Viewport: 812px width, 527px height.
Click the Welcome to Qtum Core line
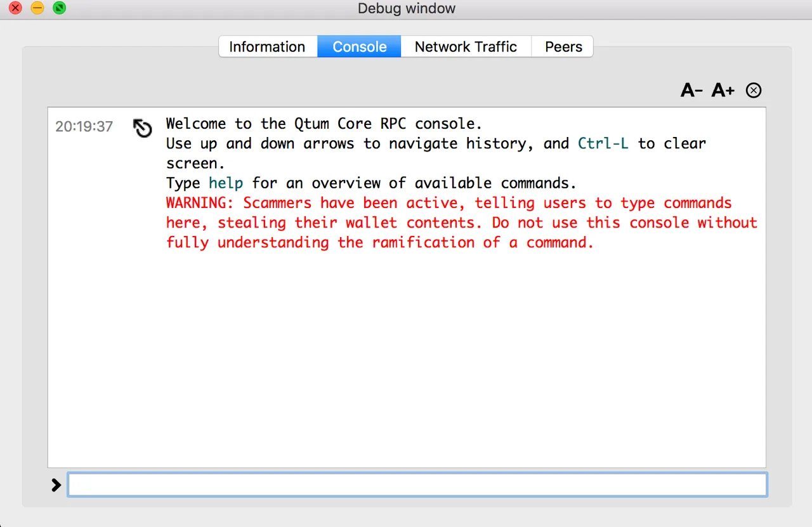[x=324, y=124]
